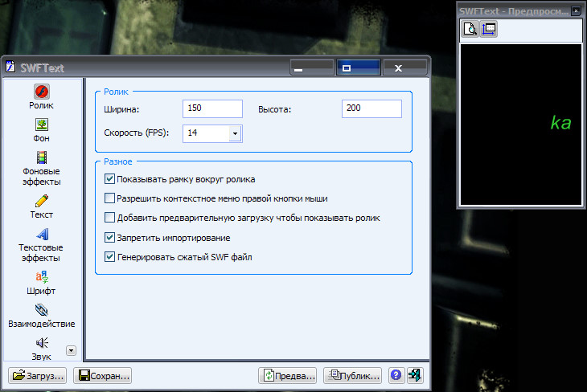
Task: Click the Загруз... load button
Action: 38,376
